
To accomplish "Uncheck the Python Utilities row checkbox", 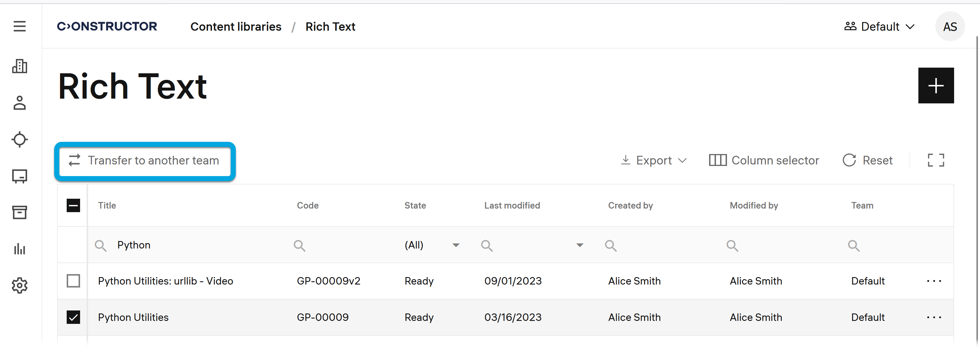I will click(x=73, y=317).
